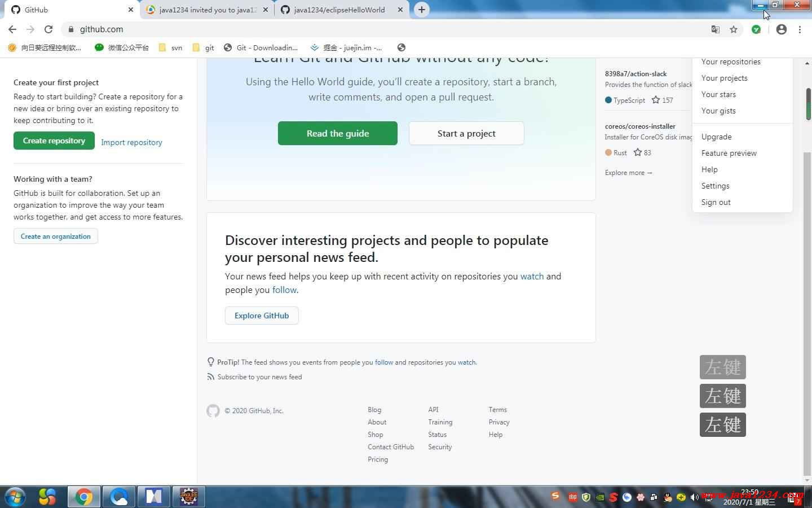Screen dimensions: 812x508
Task: Open the Java EE IDE taskbar icon
Action: [188, 497]
